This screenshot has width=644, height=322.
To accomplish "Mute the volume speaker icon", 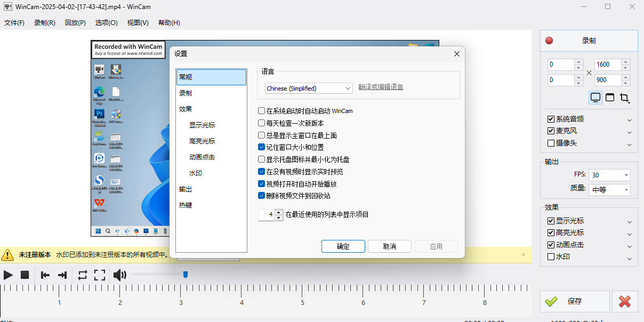I will click(x=120, y=275).
